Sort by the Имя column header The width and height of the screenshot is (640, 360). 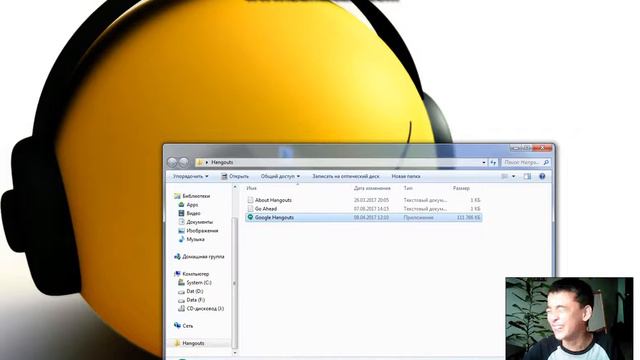[252, 188]
